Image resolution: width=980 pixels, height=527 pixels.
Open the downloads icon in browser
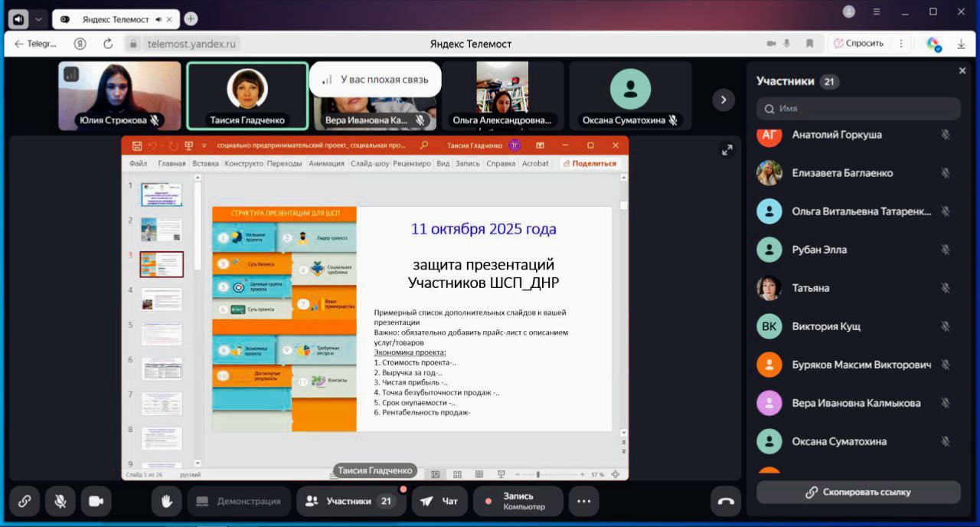(x=961, y=44)
